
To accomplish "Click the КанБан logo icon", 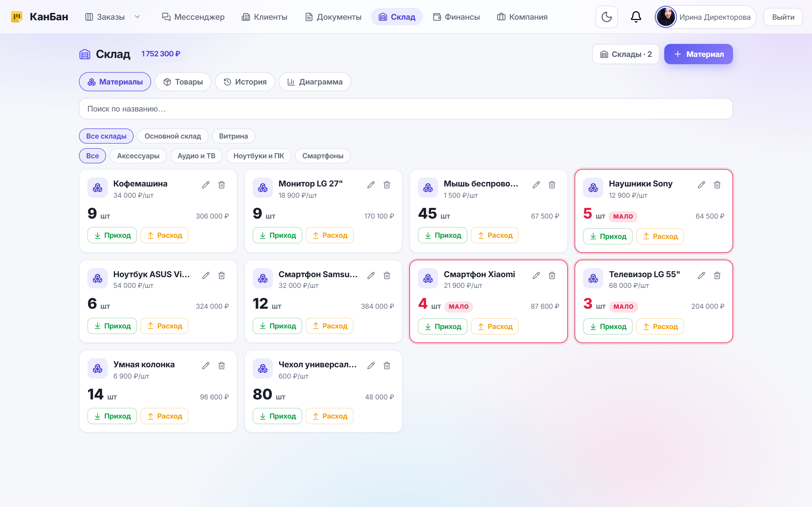I will tap(16, 17).
